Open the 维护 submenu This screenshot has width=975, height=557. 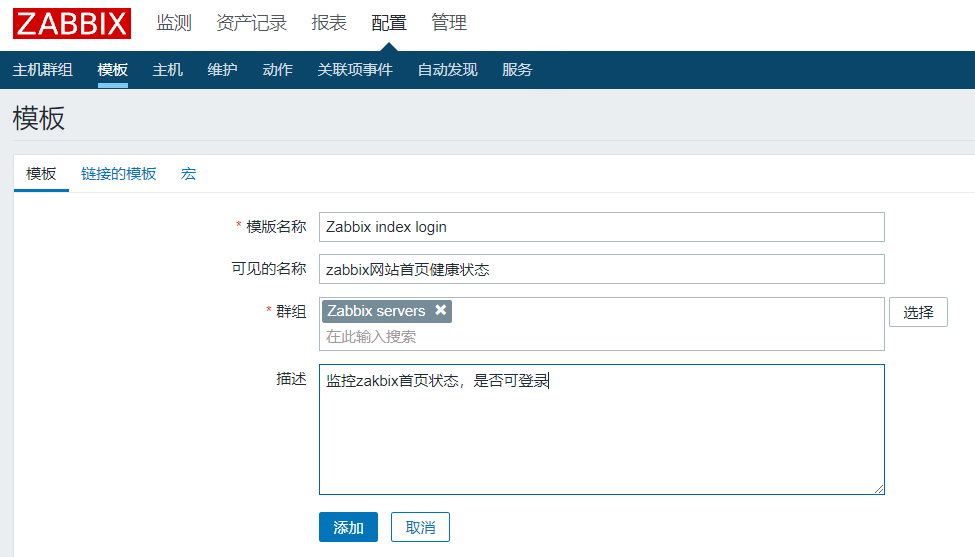tap(222, 70)
